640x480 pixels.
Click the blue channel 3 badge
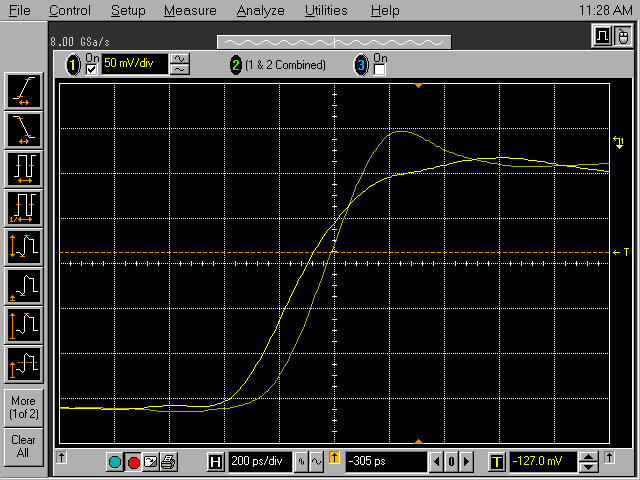[361, 65]
